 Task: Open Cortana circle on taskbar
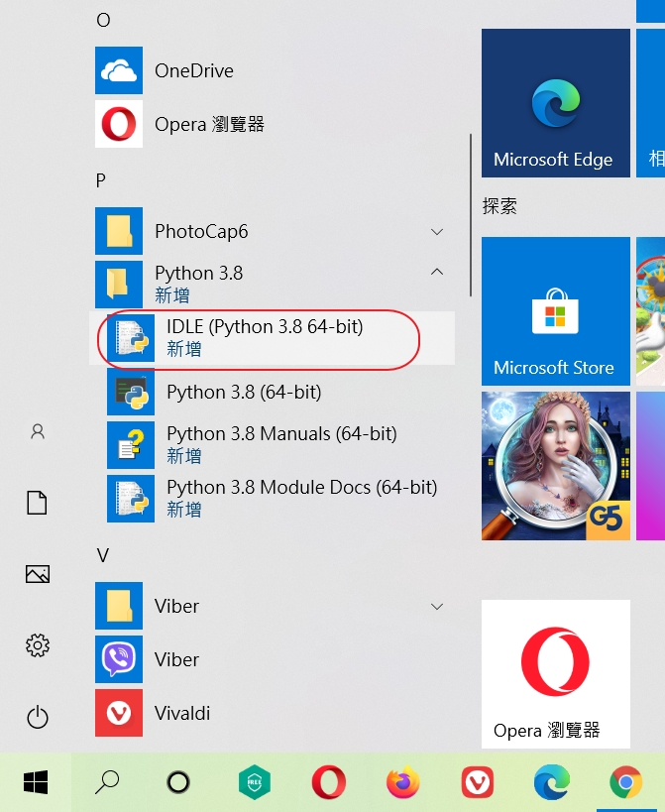tap(178, 782)
